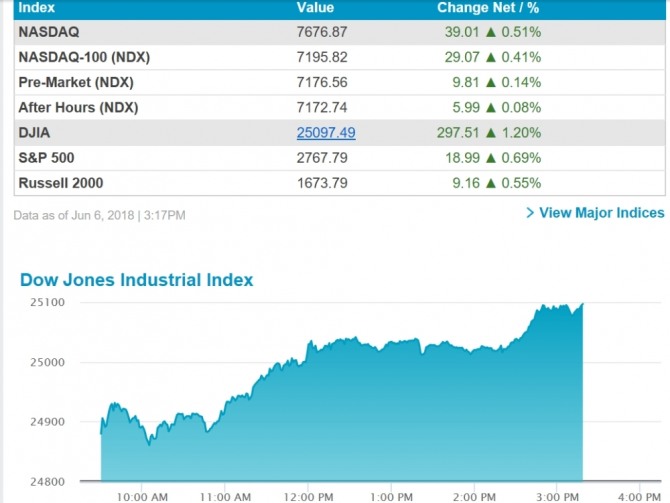Select the S&P 500 index name
This screenshot has width=670, height=503.
click(x=46, y=158)
